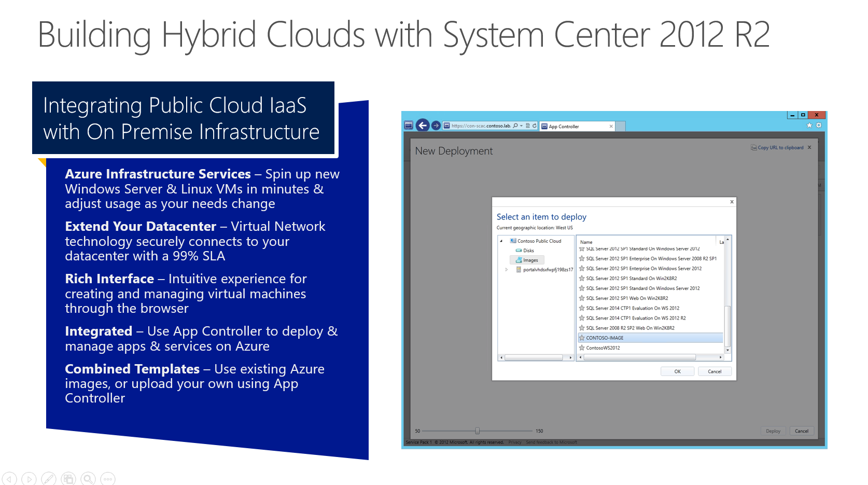Click Cancel in Select item dialog

(x=715, y=371)
